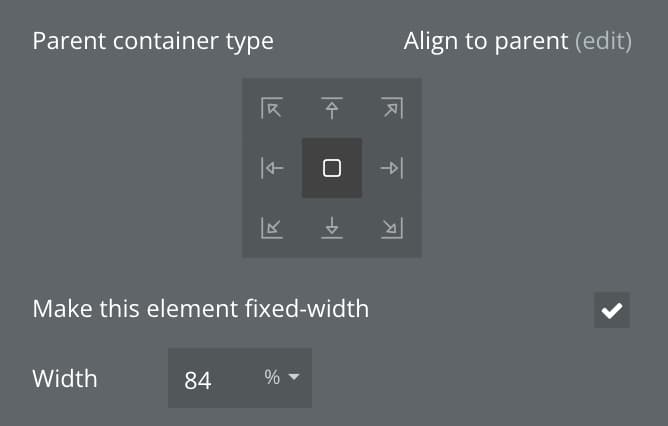
Task: Click the checkmark in the fixed-width box
Action: pos(612,310)
